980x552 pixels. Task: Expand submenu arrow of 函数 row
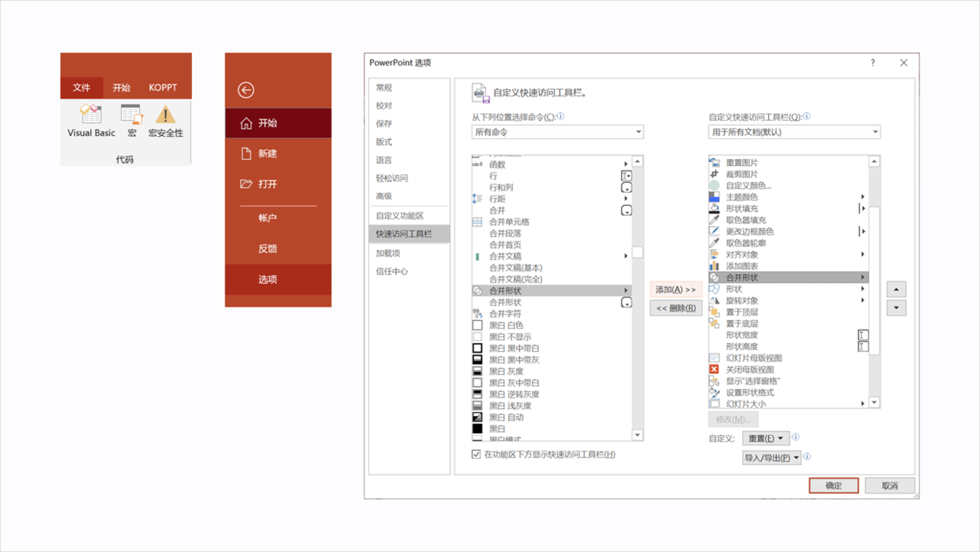coord(626,164)
